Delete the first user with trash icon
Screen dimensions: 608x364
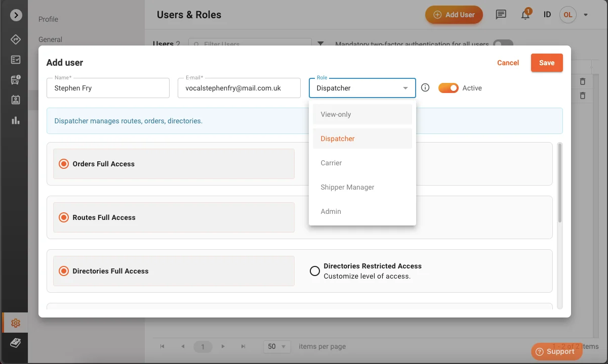583,81
